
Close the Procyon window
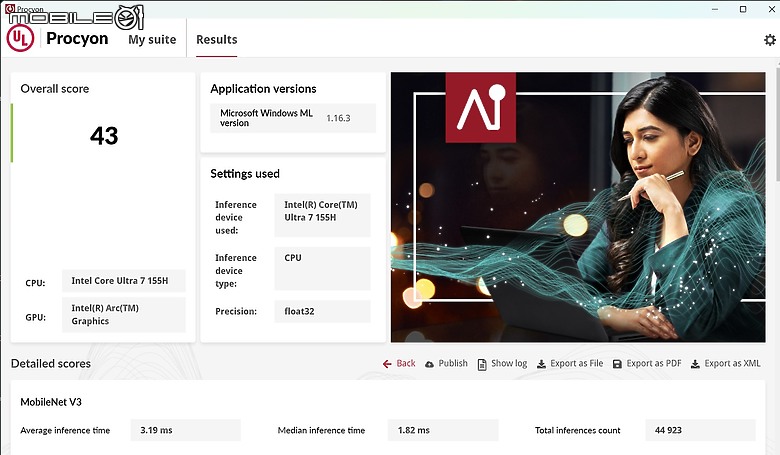click(771, 9)
